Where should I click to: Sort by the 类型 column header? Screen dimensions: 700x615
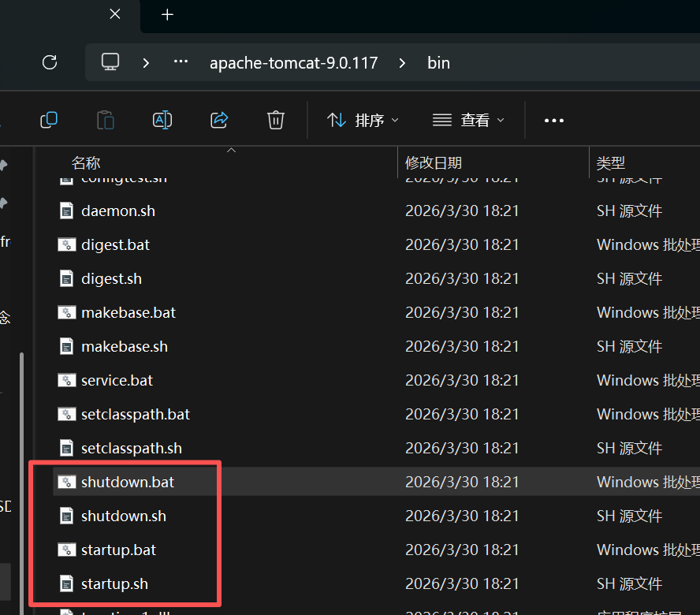[611, 162]
